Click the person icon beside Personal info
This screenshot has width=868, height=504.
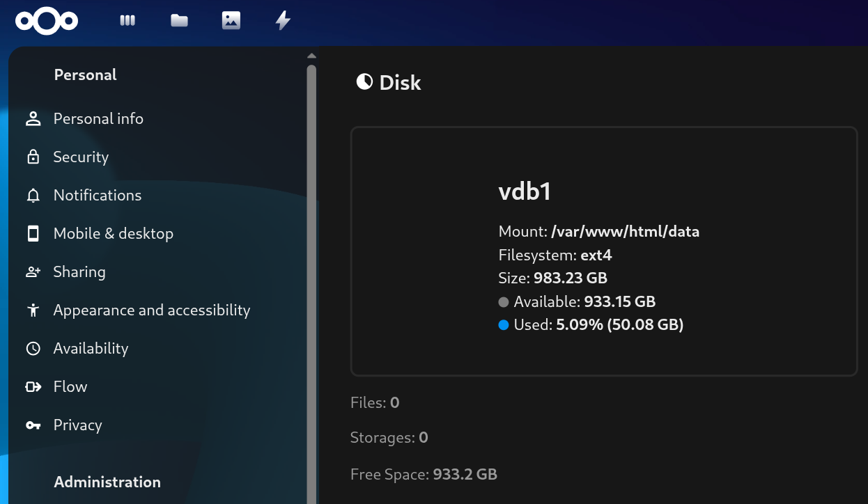[x=33, y=118]
